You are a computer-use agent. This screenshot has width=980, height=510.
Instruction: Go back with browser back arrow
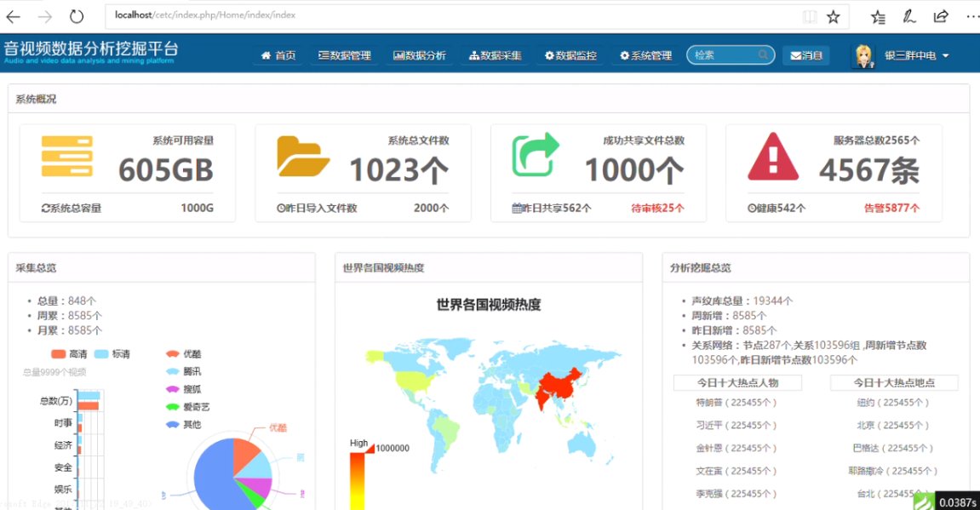coord(13,17)
